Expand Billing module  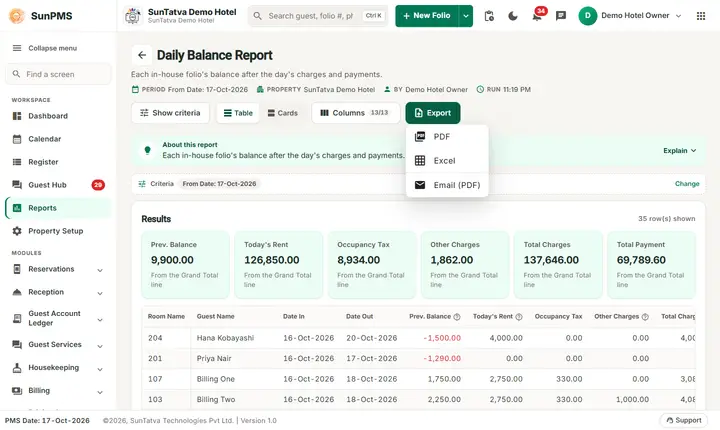100,392
